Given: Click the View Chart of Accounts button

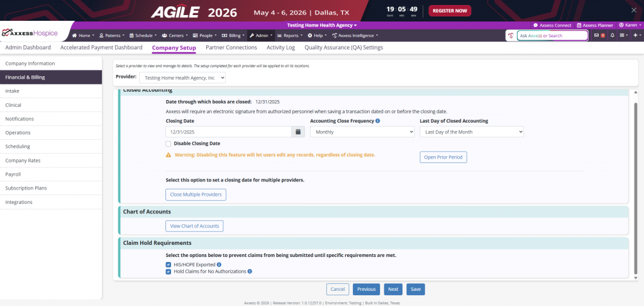Looking at the screenshot, I should pyautogui.click(x=194, y=226).
